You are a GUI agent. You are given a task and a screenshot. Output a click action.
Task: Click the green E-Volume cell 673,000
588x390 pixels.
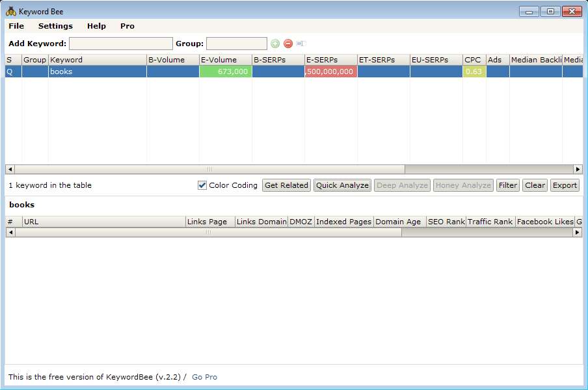coord(226,71)
